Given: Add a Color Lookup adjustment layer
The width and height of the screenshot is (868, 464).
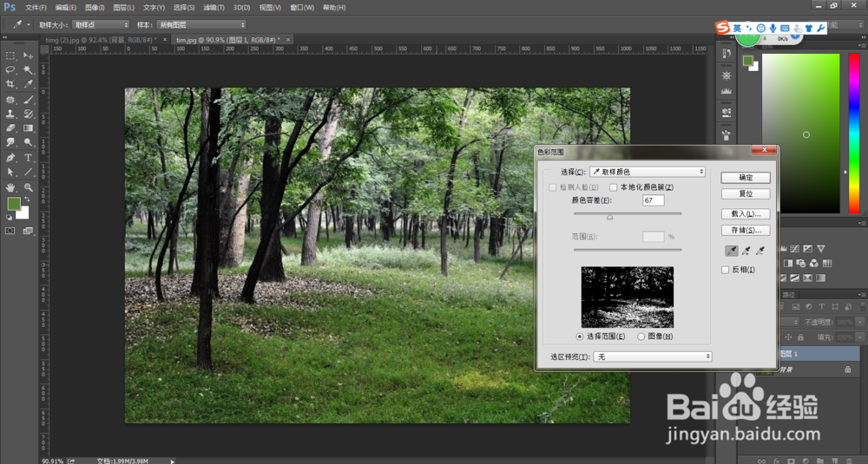Looking at the screenshot, I should (x=827, y=264).
